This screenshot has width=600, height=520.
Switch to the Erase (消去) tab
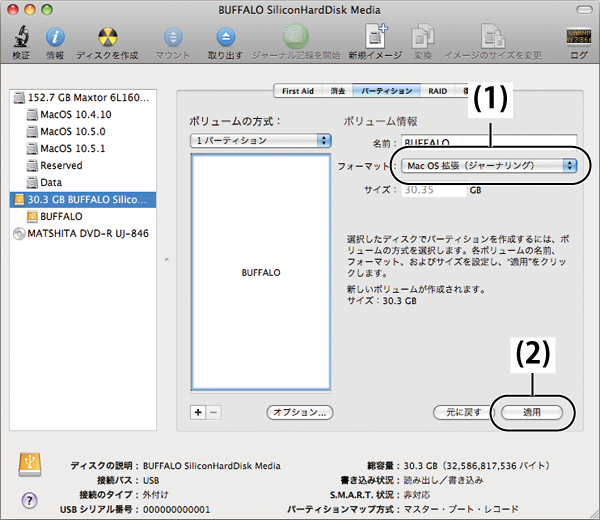[338, 91]
